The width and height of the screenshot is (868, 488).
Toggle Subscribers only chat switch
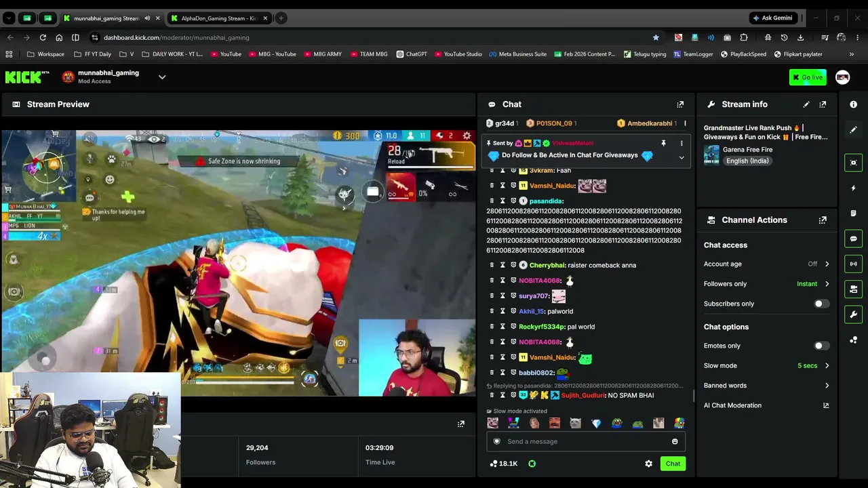click(821, 304)
